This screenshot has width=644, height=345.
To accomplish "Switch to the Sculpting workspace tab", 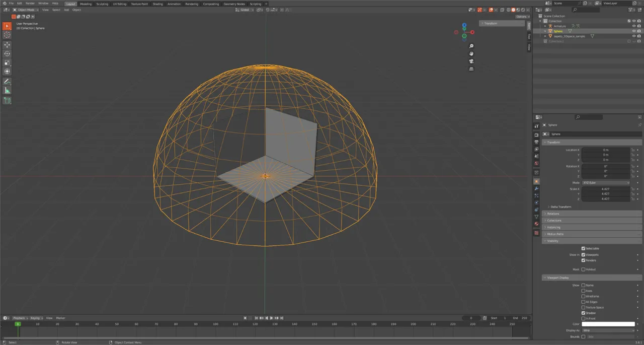I will point(102,4).
